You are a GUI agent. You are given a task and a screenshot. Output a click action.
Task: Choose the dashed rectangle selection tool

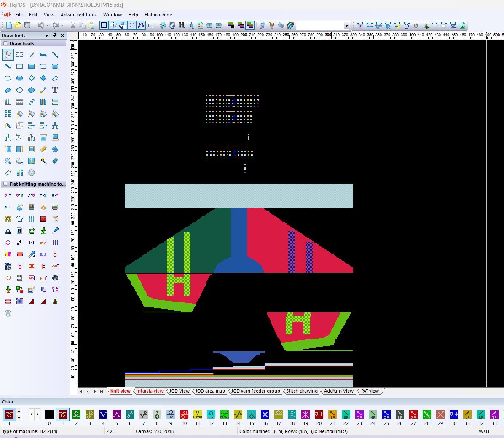[20, 55]
